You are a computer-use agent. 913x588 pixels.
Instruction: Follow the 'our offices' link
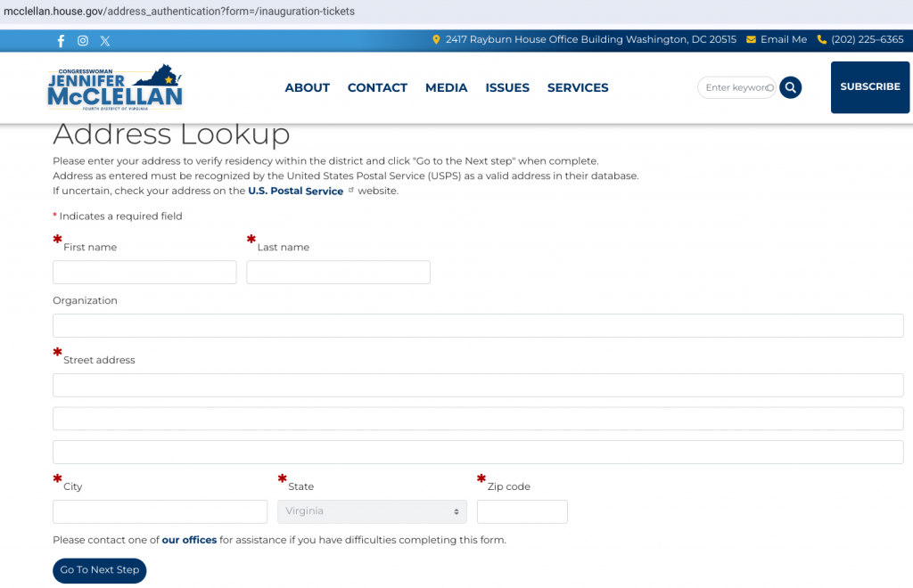click(x=189, y=540)
